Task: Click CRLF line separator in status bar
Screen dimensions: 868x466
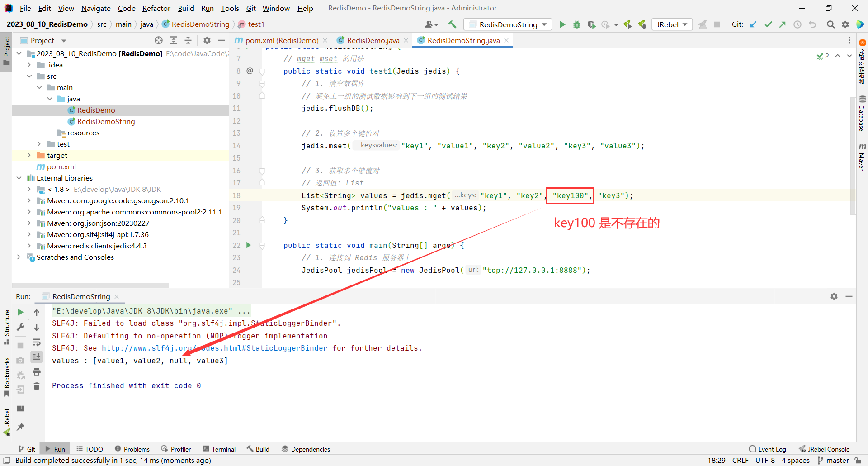Action: pyautogui.click(x=740, y=461)
